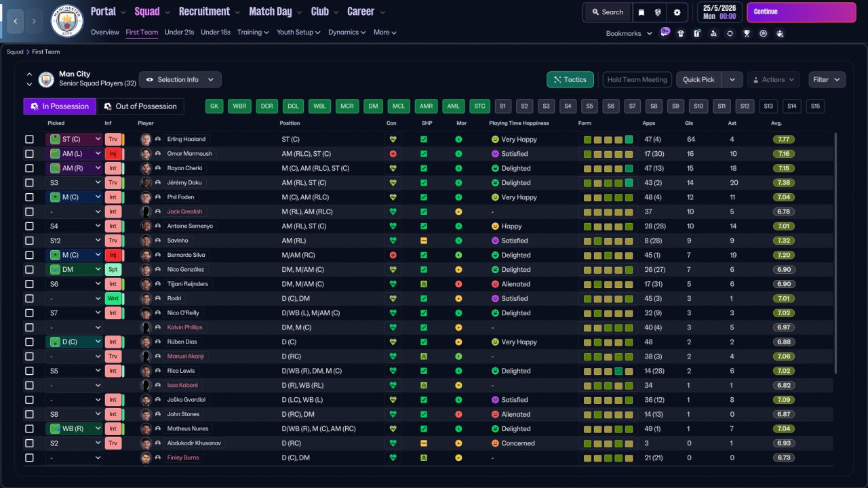Click Erling Haaland's form color squares
The image size is (868, 488).
point(608,140)
